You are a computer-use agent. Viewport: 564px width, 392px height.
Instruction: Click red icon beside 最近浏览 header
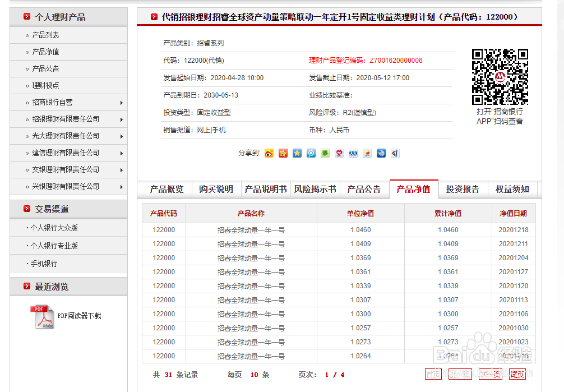(x=27, y=286)
